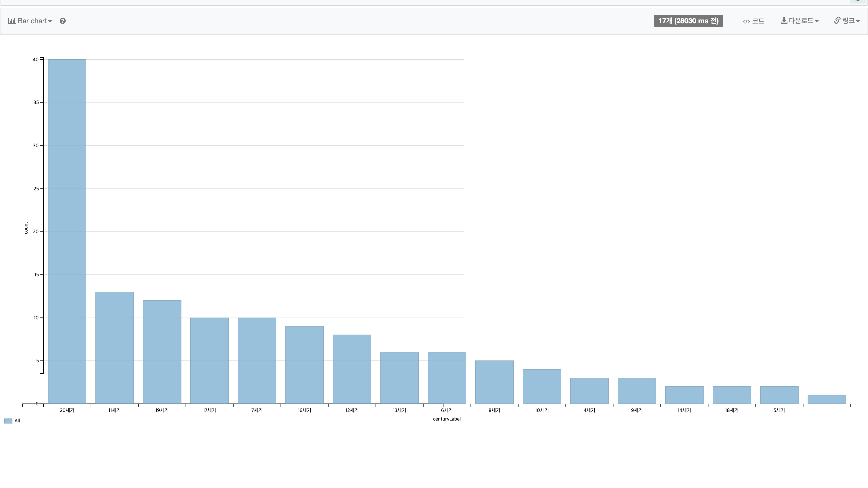The height and width of the screenshot is (488, 868).
Task: Click the 17세기 bar
Action: (x=210, y=360)
